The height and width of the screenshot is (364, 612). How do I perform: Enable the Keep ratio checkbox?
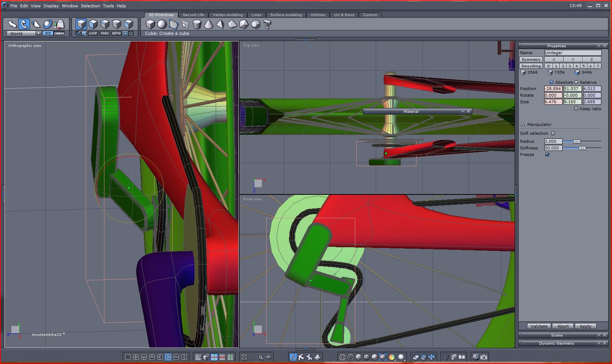pyautogui.click(x=576, y=108)
